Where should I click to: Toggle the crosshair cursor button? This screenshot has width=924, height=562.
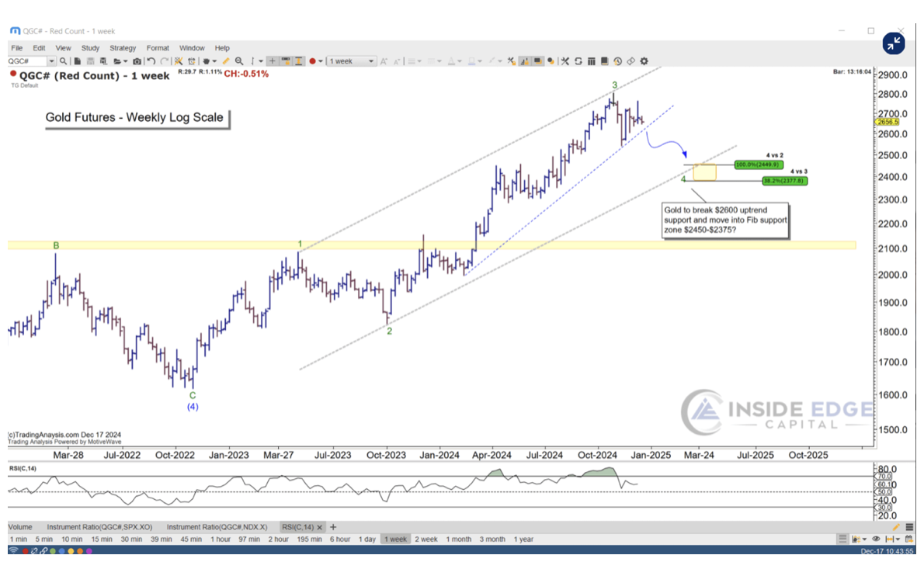[x=273, y=61]
